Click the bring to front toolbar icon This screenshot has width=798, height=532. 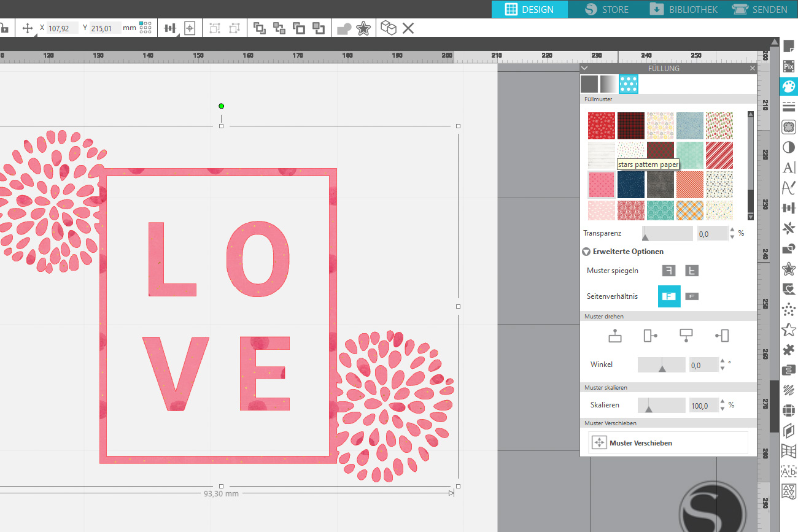click(260, 28)
